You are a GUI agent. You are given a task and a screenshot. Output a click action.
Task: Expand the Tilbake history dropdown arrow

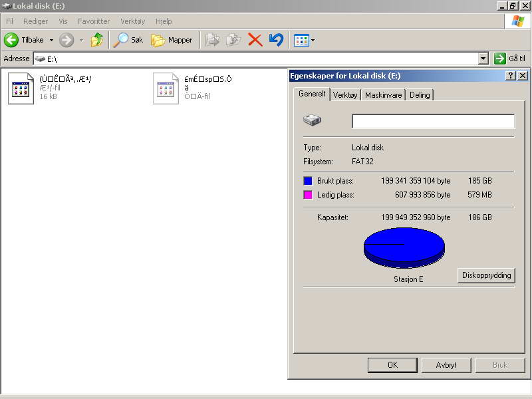[51, 41]
